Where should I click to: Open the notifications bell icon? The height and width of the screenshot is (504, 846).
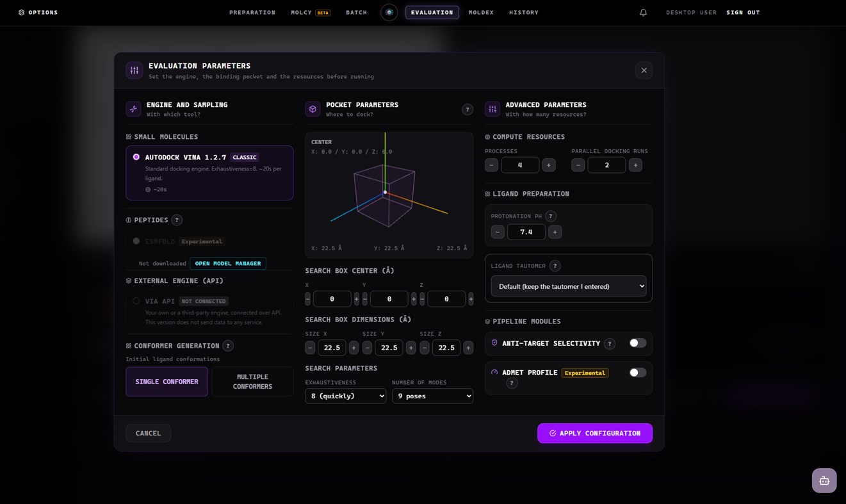(x=644, y=13)
